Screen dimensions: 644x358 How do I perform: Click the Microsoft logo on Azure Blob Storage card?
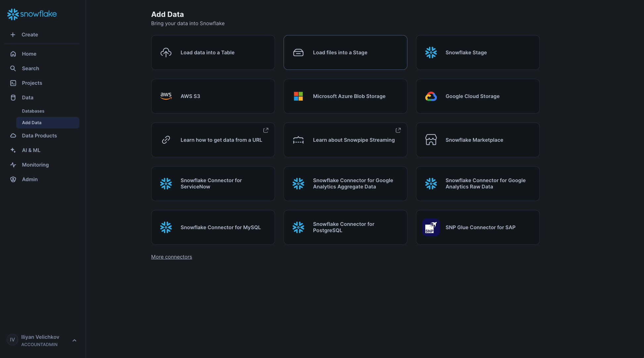click(x=298, y=96)
